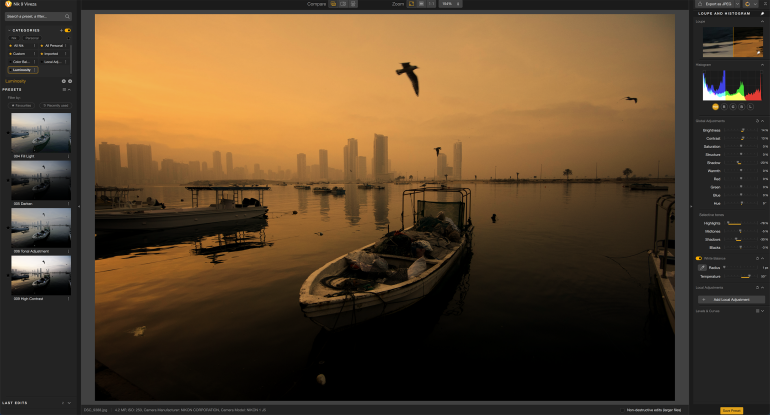Image resolution: width=770 pixels, height=415 pixels.
Task: Open dropdown next to the Nik icon
Action: point(755,4)
